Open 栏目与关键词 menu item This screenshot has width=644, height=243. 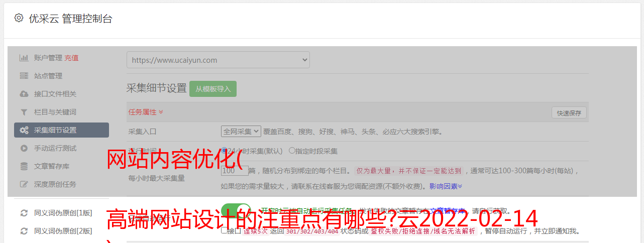coord(55,112)
